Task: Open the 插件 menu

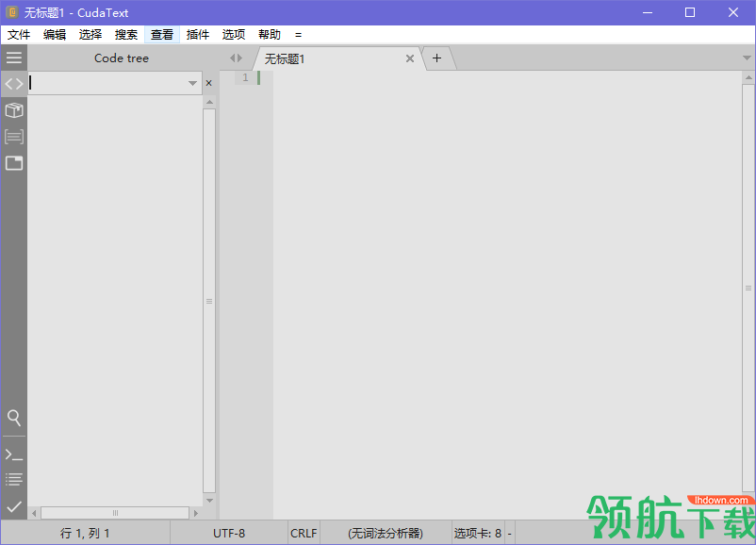Action: point(198,35)
